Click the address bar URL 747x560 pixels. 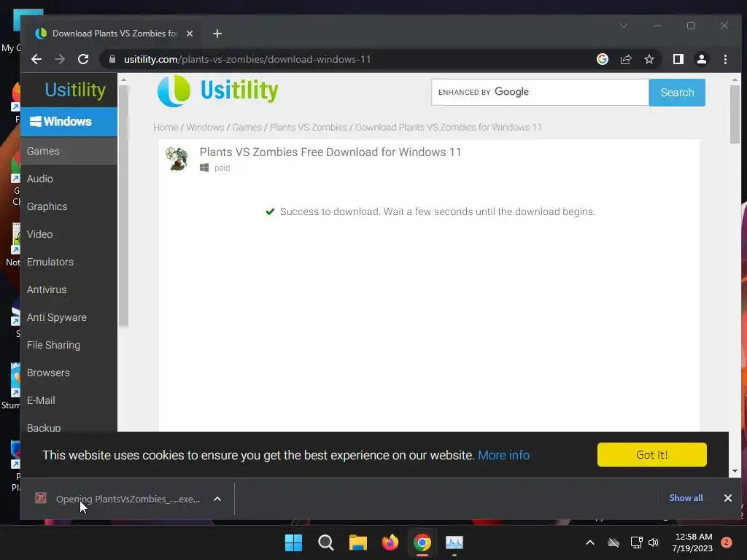pyautogui.click(x=247, y=59)
